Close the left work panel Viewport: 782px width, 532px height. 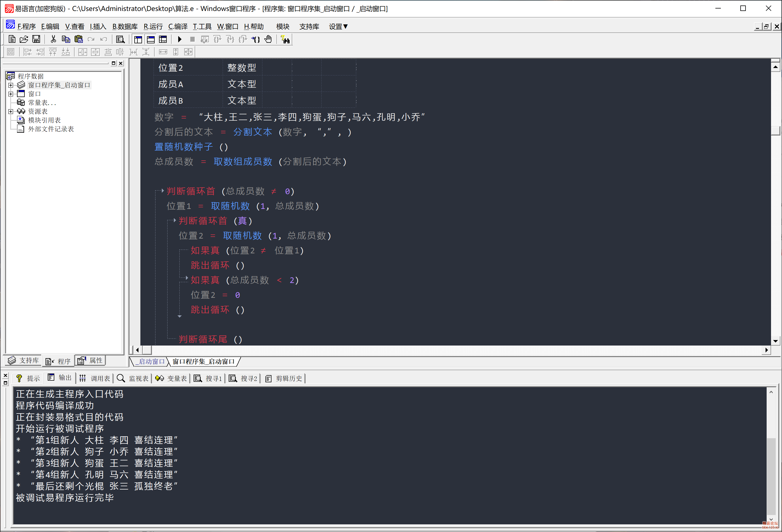[121, 63]
